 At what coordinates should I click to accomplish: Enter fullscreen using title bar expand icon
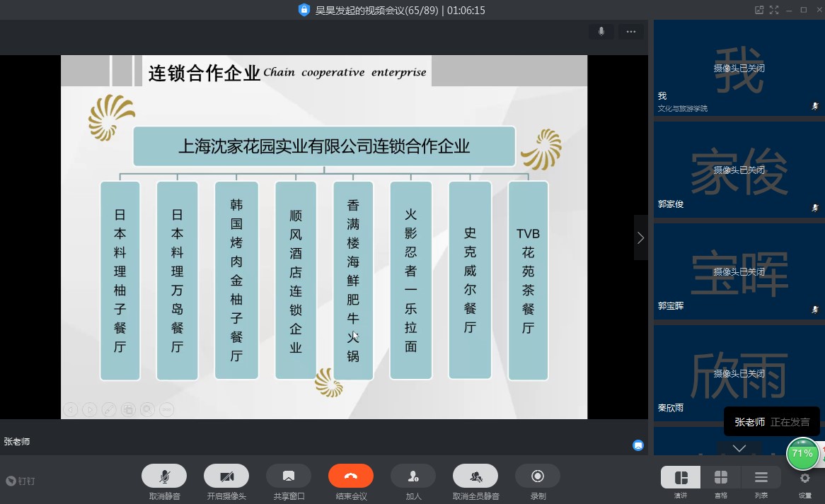tap(775, 10)
